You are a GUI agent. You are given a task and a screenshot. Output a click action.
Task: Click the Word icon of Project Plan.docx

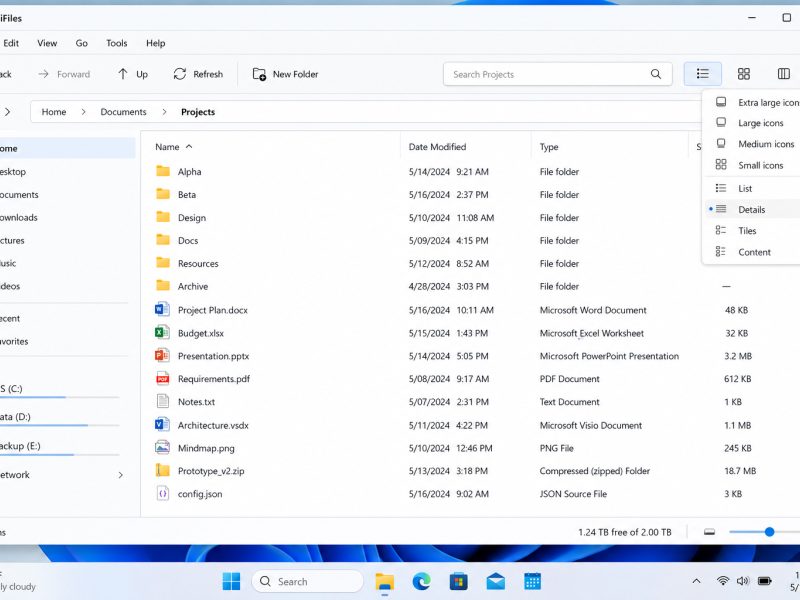pos(162,309)
